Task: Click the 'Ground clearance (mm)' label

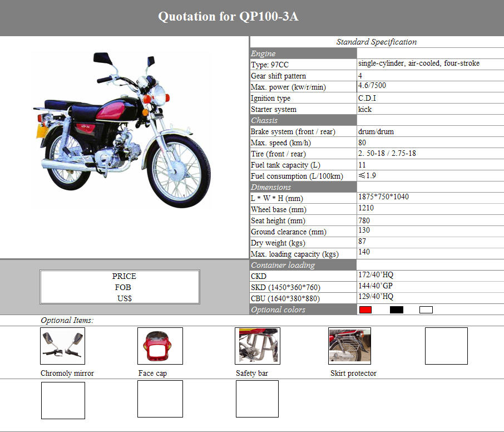Action: [x=289, y=232]
